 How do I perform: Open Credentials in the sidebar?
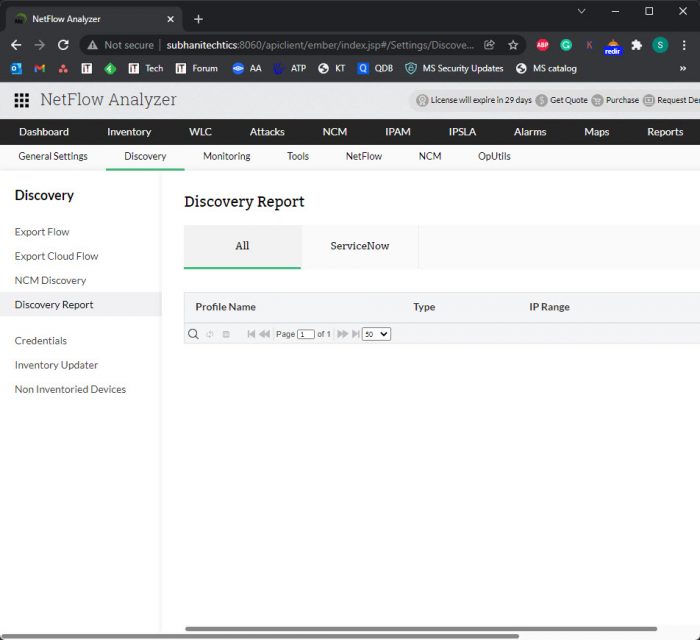click(x=41, y=341)
